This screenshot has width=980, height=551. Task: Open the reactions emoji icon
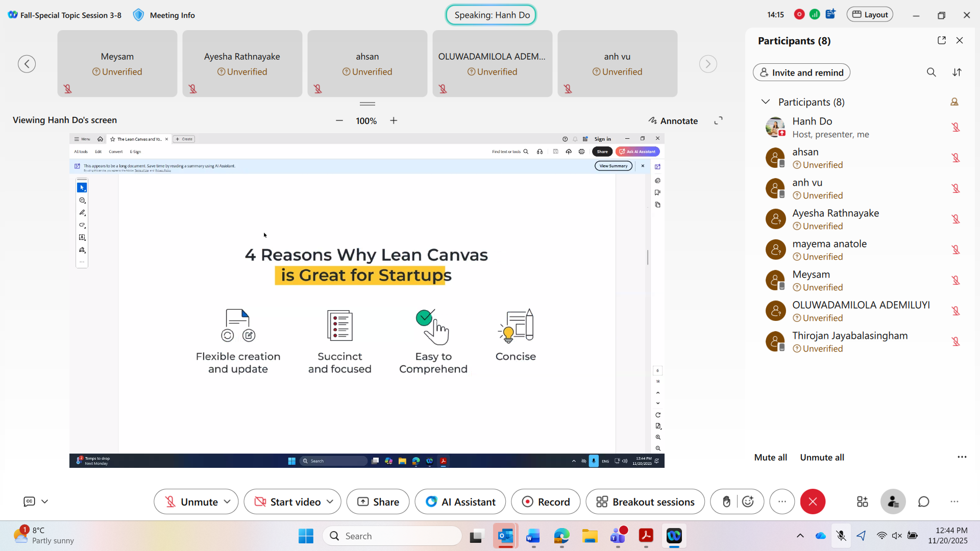coord(748,502)
